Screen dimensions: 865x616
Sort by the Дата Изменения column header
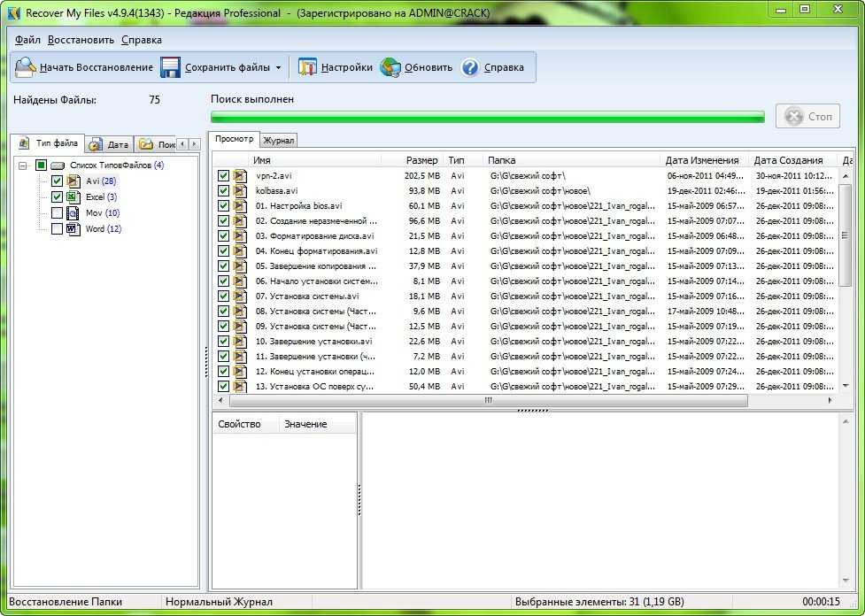[x=704, y=160]
